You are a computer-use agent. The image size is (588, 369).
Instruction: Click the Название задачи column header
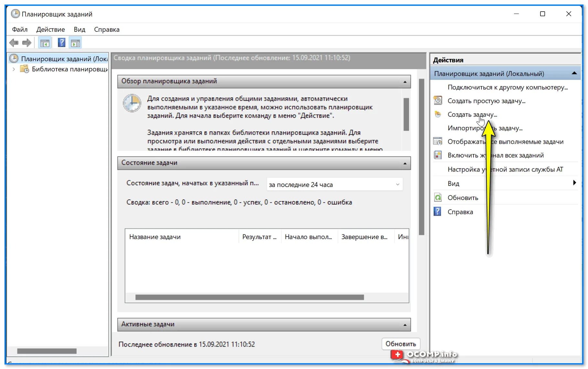[182, 237]
